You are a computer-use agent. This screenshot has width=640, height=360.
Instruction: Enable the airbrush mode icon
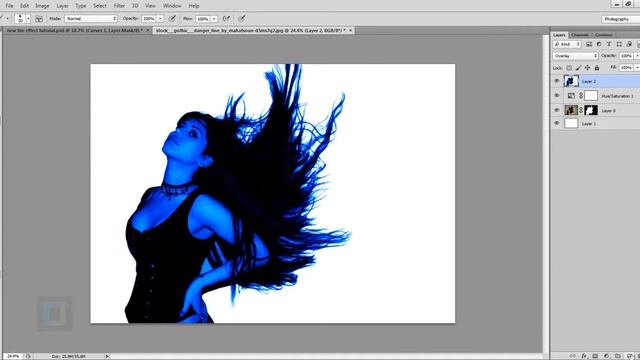point(226,18)
